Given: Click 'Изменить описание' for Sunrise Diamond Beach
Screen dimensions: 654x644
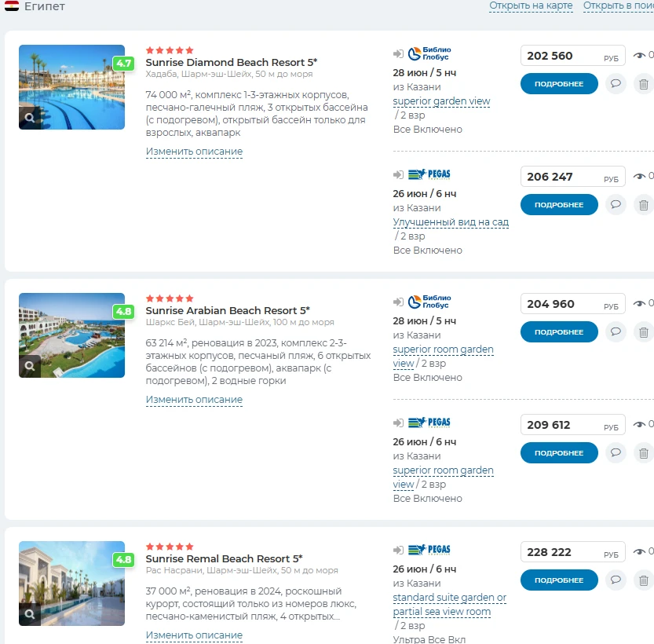Looking at the screenshot, I should point(194,152).
